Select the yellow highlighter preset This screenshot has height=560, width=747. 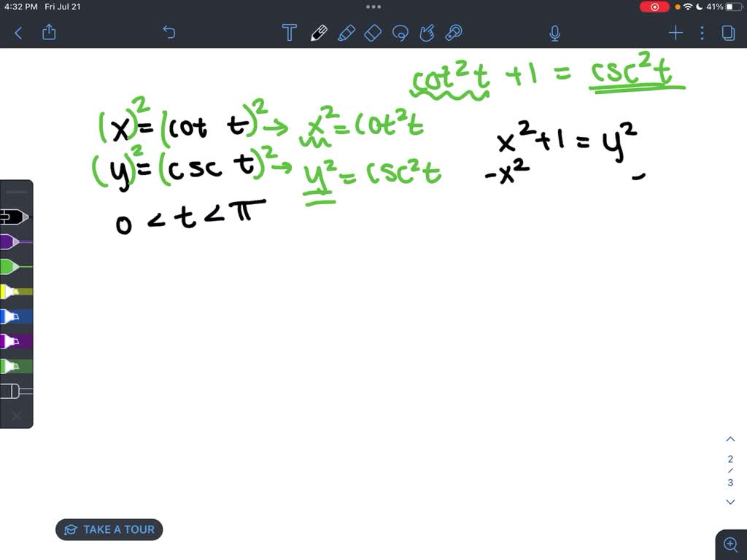(15, 292)
